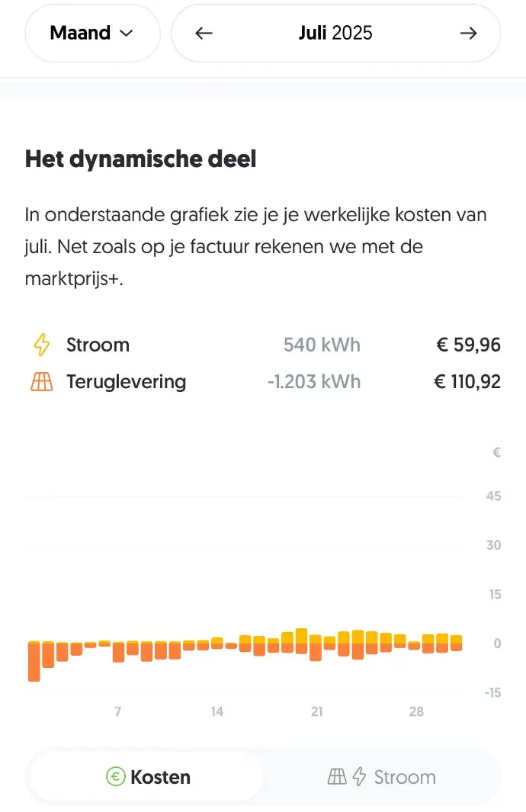Click the Juli 2025 month label
Viewport: 526px width, 812px height.
tap(335, 33)
